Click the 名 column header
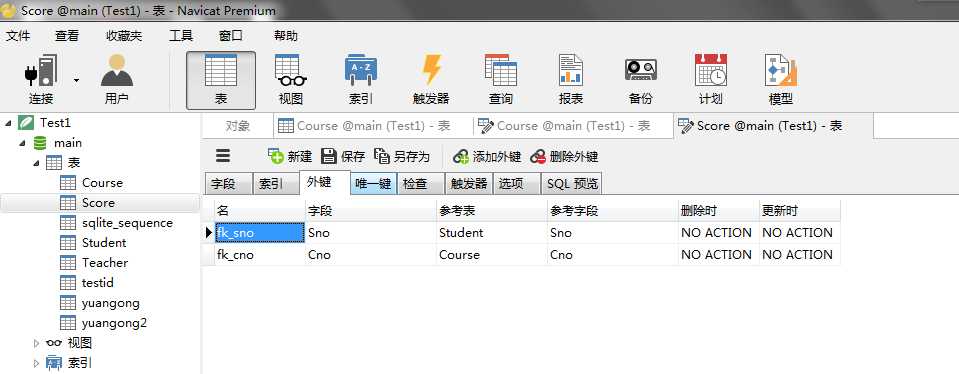Screen dimensions: 959x374 click(x=259, y=211)
